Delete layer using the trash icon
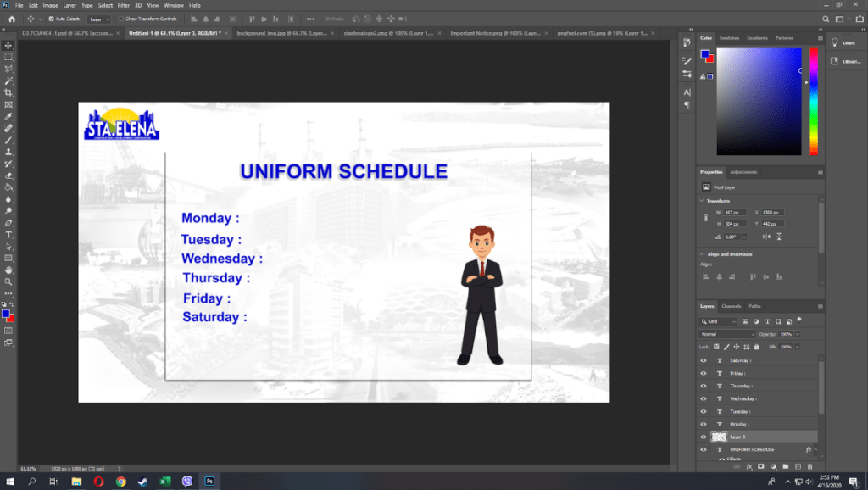The height and width of the screenshot is (490, 868). tap(810, 466)
